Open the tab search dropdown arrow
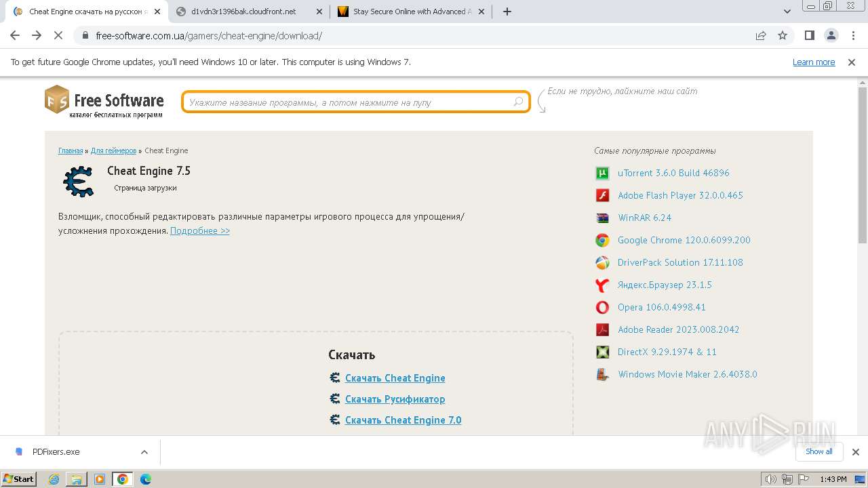Image resolution: width=868 pixels, height=488 pixels. (787, 12)
